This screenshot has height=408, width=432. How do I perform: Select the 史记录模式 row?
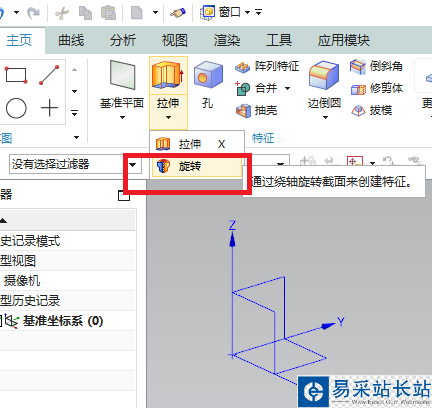pos(67,241)
